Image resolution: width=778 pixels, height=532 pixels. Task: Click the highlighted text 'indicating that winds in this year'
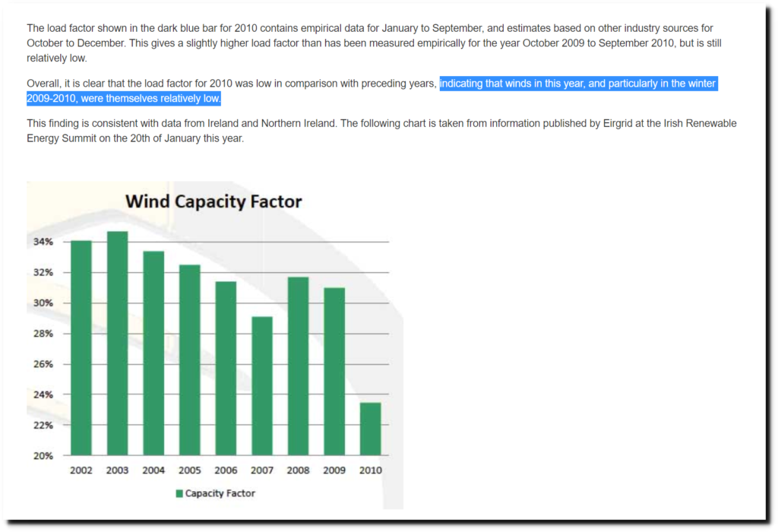click(x=513, y=84)
